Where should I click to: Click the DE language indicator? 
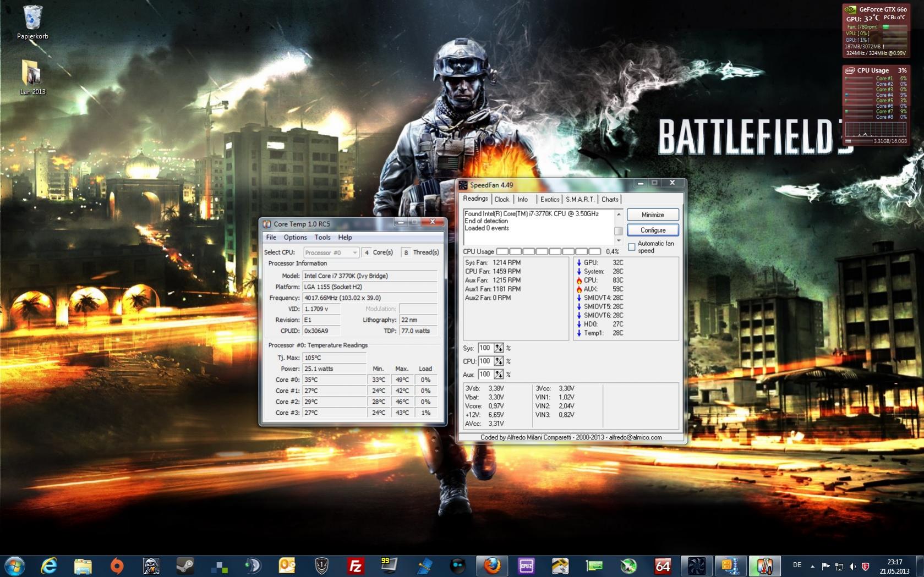click(797, 565)
